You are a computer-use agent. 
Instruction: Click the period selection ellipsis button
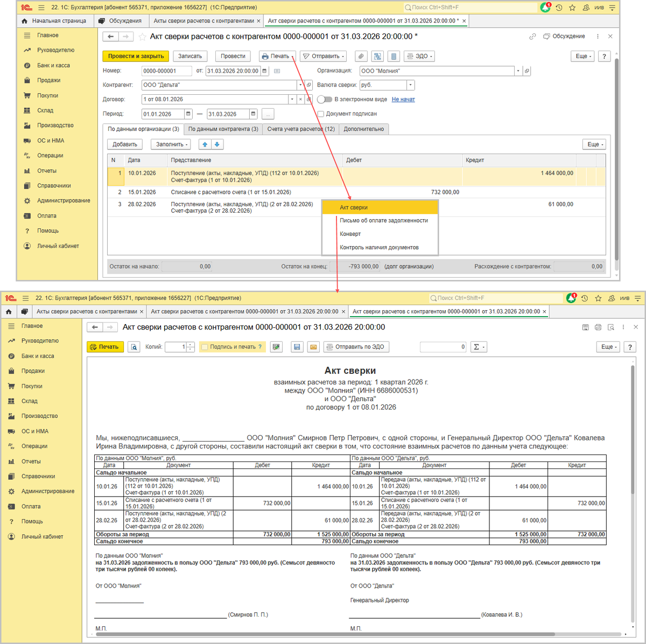[x=268, y=114]
